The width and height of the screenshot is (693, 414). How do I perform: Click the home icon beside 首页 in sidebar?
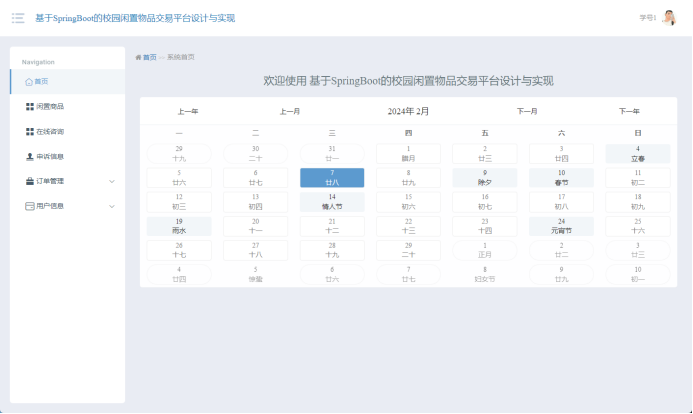pos(29,82)
